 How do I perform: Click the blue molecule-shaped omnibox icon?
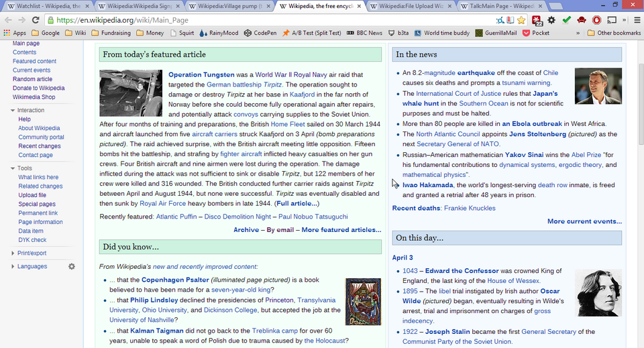(x=500, y=20)
